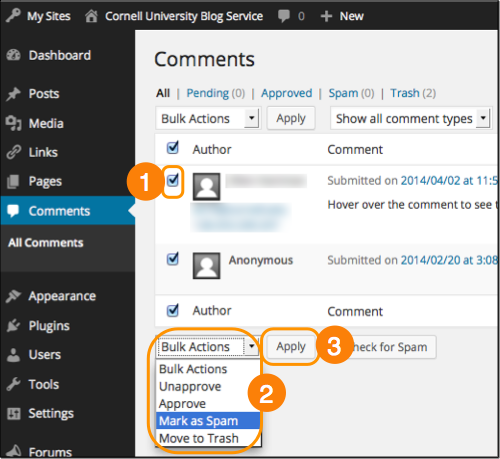Viewport: 500px width, 459px height.
Task: Click the comment bubble icon in admin bar
Action: 284,16
